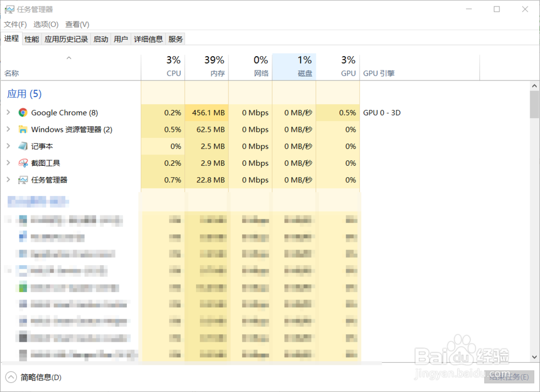Select the 进程 tab

(x=11, y=38)
